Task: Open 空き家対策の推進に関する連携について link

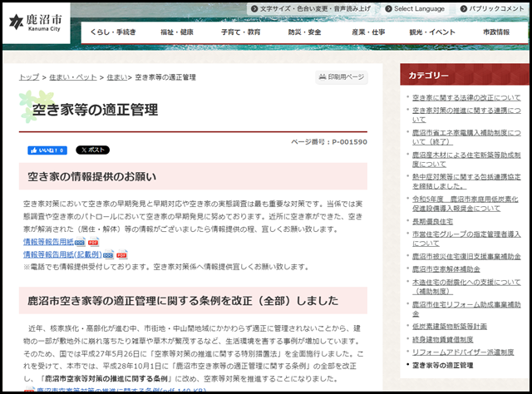Action: point(466,115)
